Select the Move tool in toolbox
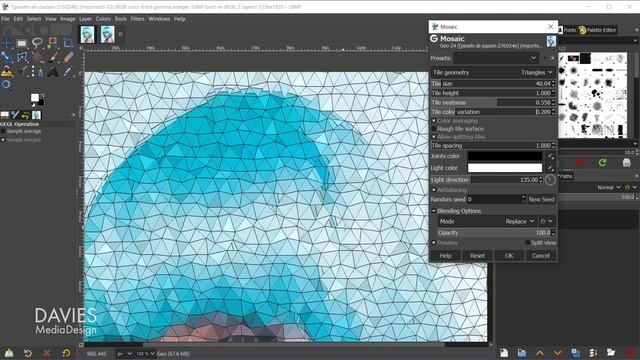Image resolution: width=640 pixels, height=360 pixels. (7, 43)
